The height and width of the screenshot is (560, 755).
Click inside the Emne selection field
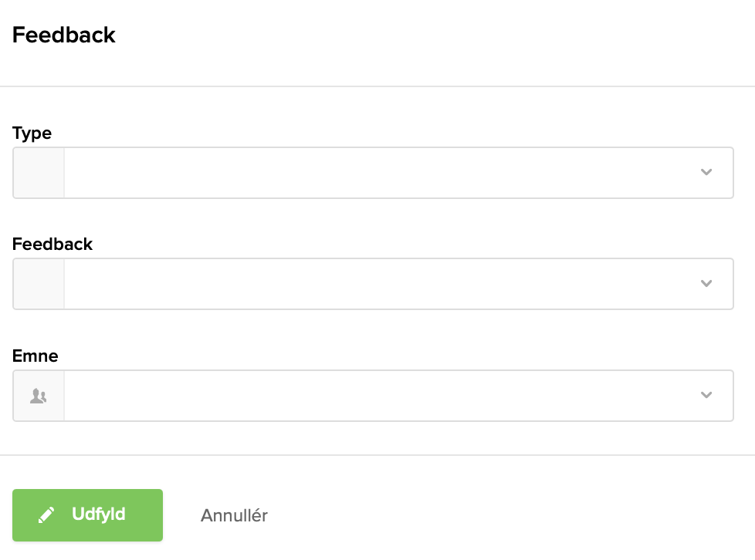[x=371, y=396]
